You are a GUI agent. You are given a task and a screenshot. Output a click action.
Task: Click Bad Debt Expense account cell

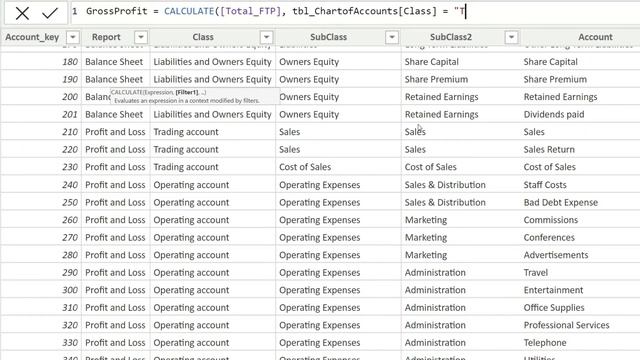560,202
